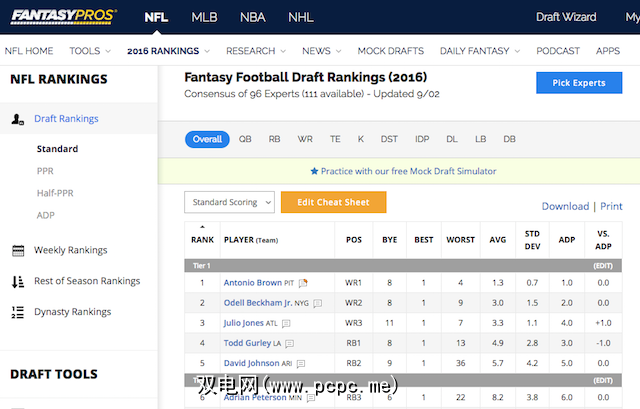Select the DL position filter
The width and height of the screenshot is (640, 409).
coord(452,139)
